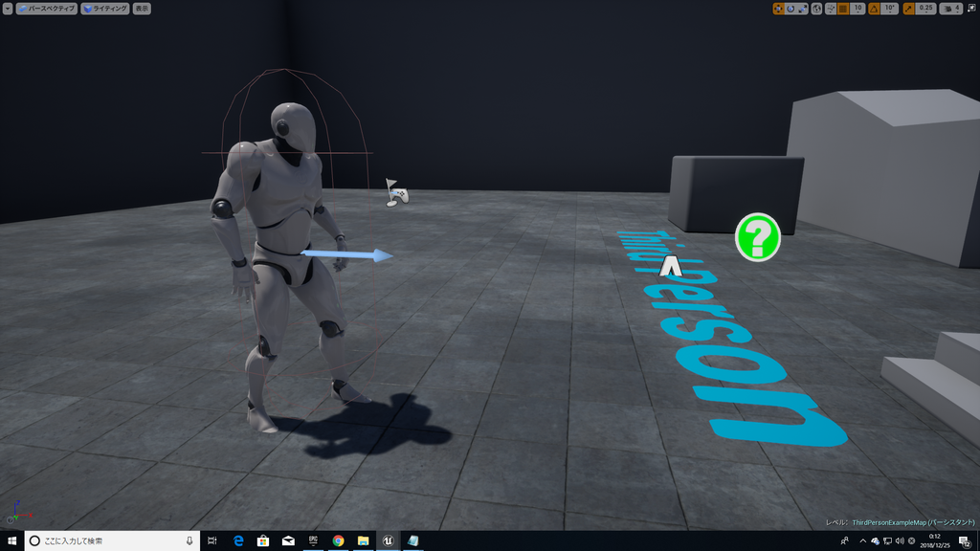This screenshot has width=980, height=551.
Task: Switch to Epic Games Launcher on taskbar
Action: pos(313,541)
